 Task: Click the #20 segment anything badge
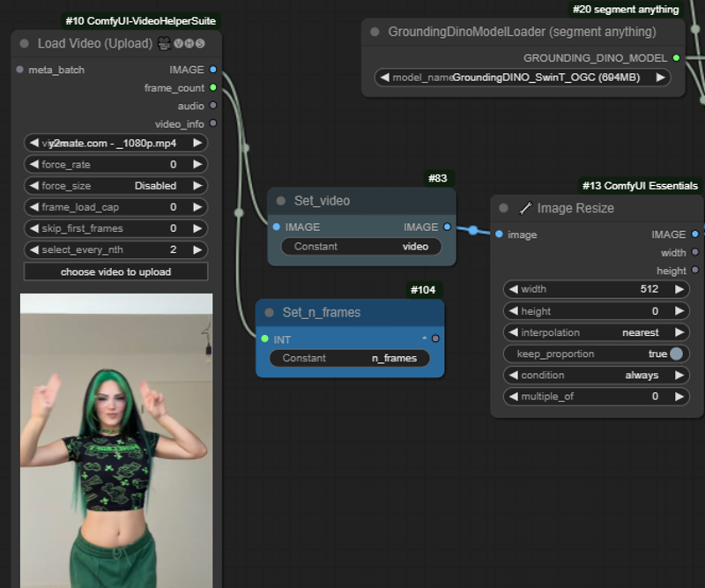pos(626,10)
